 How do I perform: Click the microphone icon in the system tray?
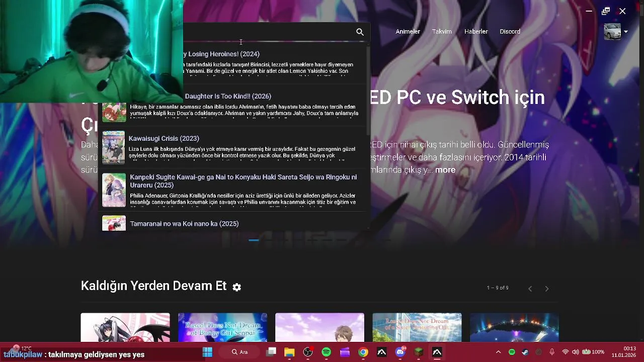(552, 352)
